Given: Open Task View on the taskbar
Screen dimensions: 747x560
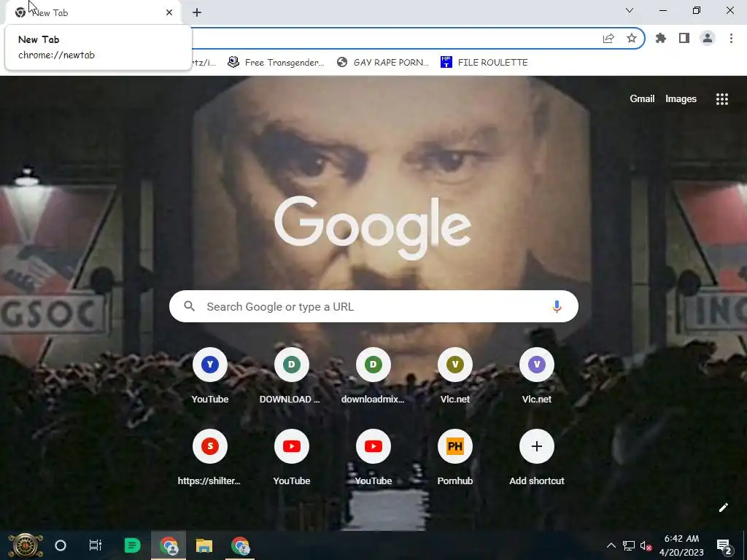Looking at the screenshot, I should 96,545.
